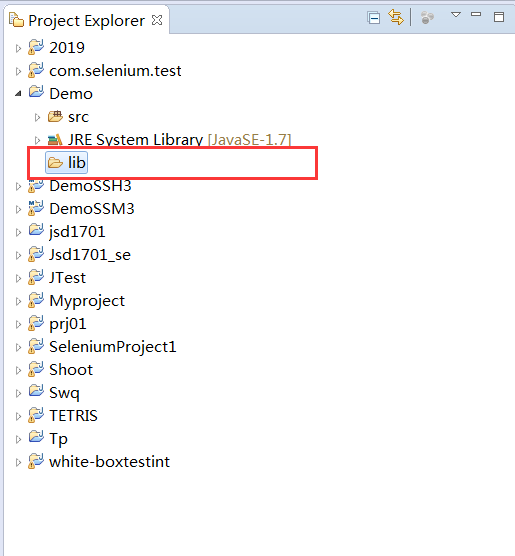Click the TETRIS project icon
The image size is (515, 556).
point(36,415)
